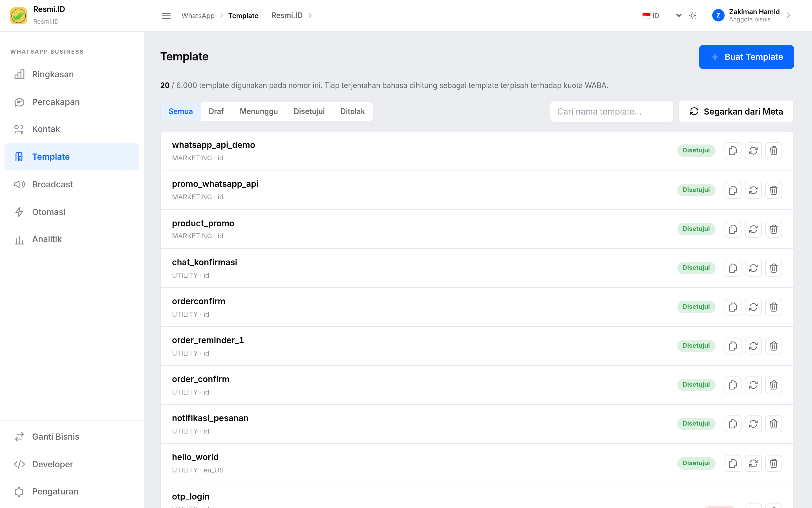Open the ID language dropdown
Image resolution: width=812 pixels, height=508 pixels.
[x=662, y=16]
